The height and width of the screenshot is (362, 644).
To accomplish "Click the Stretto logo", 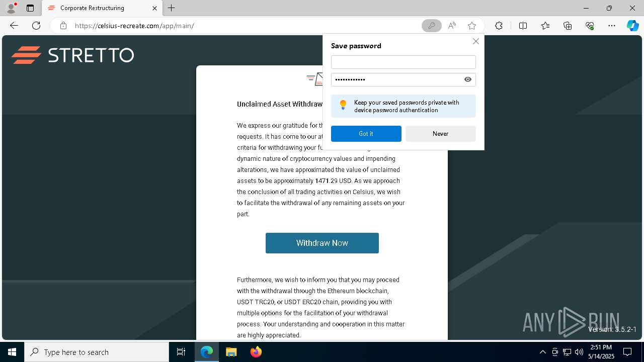I will coord(73,55).
